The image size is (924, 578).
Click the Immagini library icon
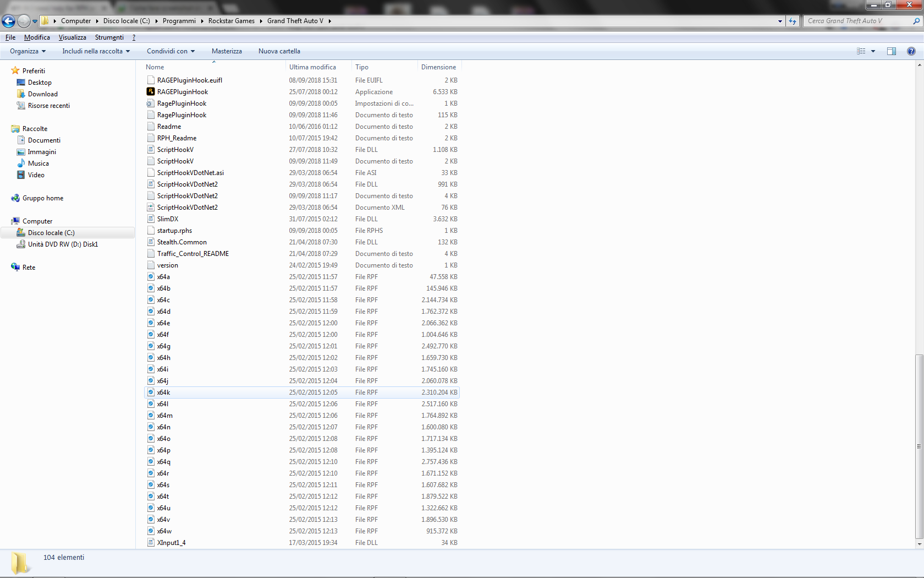tap(21, 151)
